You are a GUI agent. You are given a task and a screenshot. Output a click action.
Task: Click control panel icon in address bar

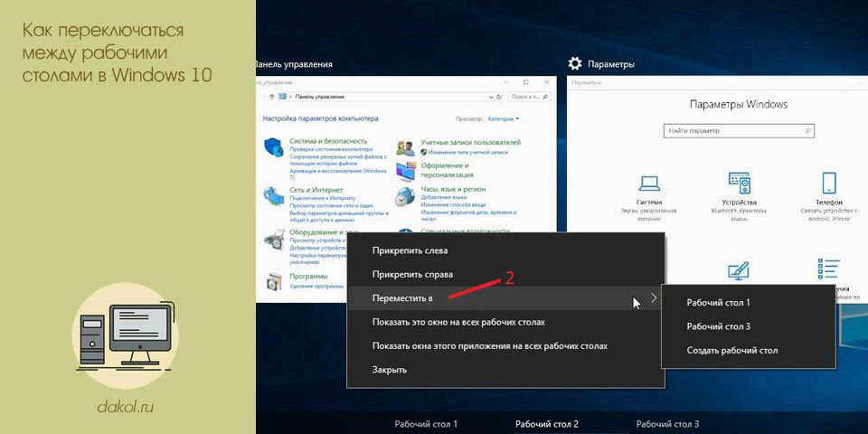[282, 97]
